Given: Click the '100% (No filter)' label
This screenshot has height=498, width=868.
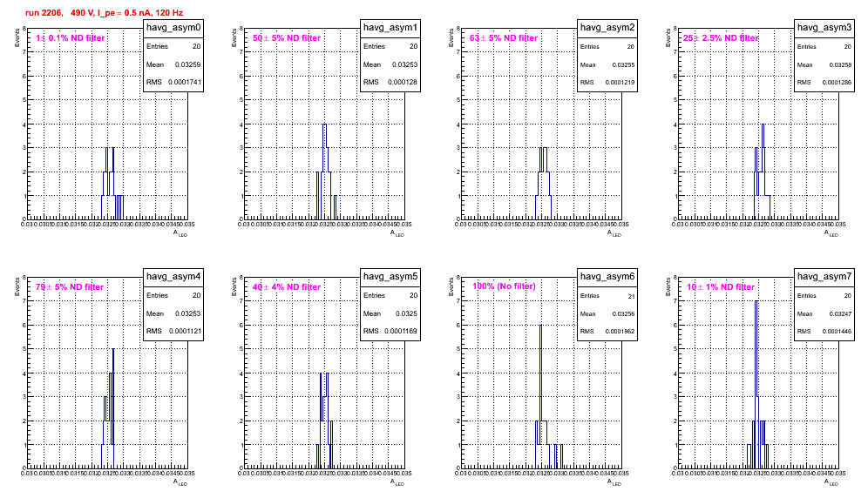Looking at the screenshot, I should pos(504,286).
